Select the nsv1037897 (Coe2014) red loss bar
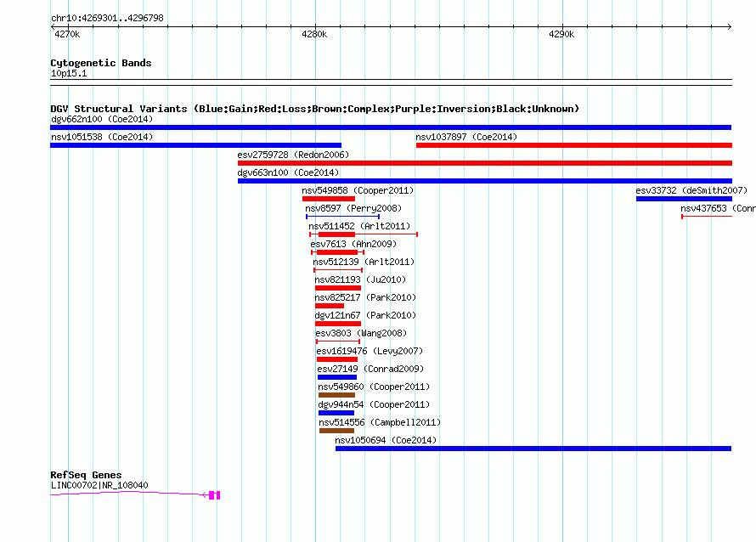756x542 pixels. coord(573,145)
